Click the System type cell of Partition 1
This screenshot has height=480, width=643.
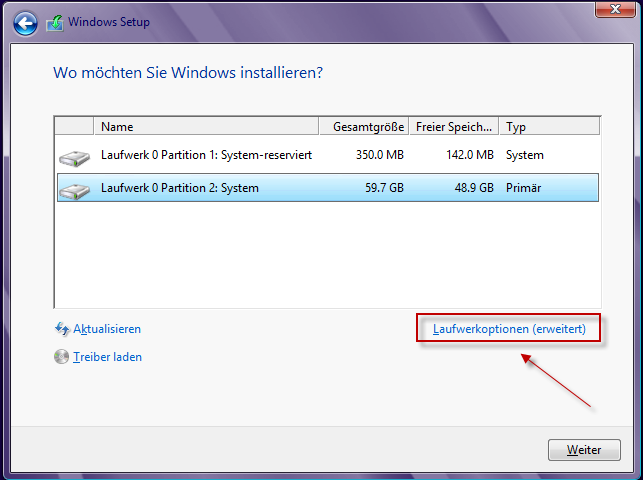tap(525, 155)
